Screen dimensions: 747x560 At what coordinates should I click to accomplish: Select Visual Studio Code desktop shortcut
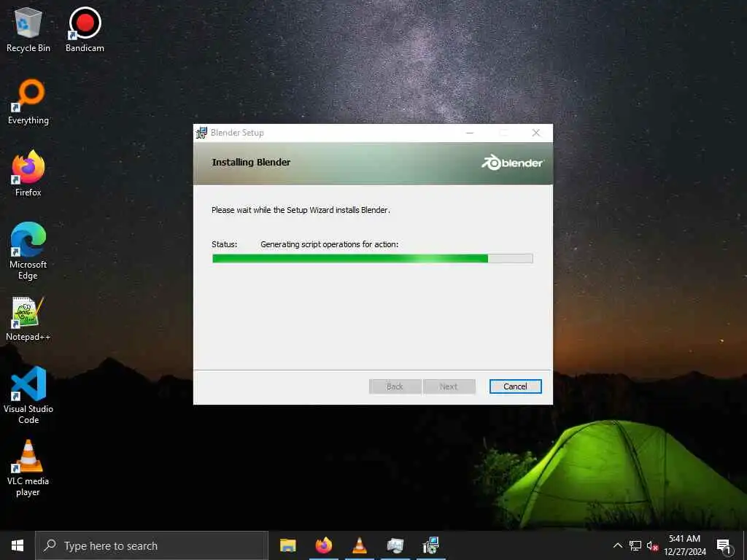point(28,395)
